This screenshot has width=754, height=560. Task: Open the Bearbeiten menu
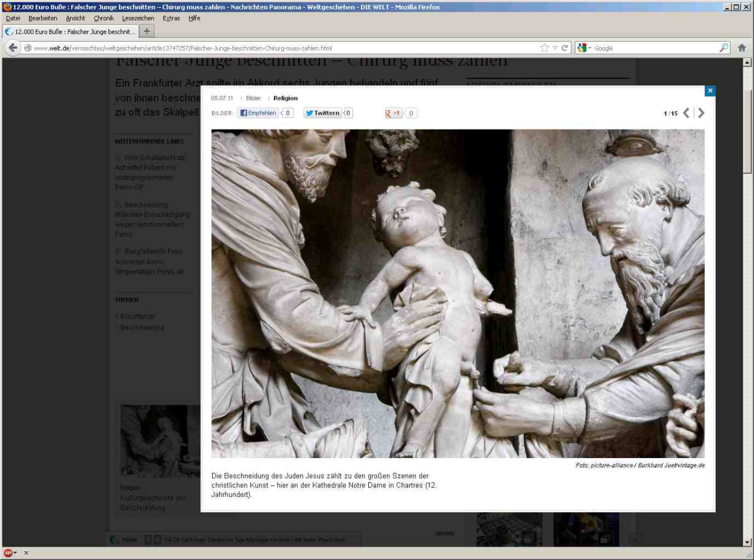click(x=43, y=18)
